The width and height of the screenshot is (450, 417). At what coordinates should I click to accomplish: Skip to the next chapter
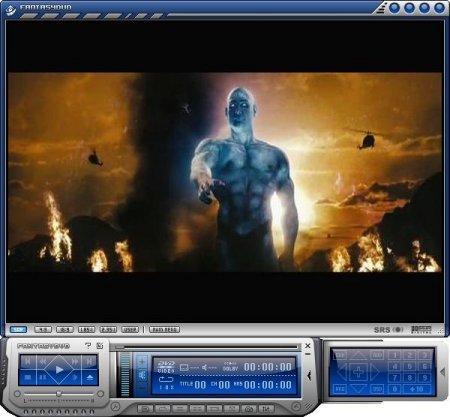coord(90,361)
